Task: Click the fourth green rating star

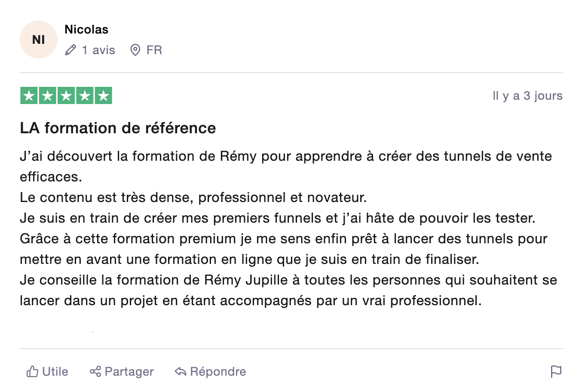Action: [x=85, y=96]
